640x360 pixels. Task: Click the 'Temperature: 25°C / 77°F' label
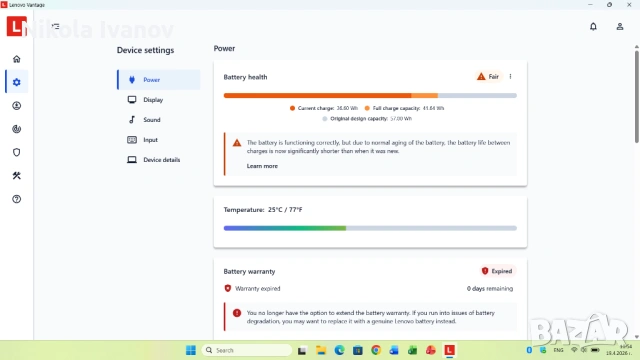pyautogui.click(x=263, y=209)
